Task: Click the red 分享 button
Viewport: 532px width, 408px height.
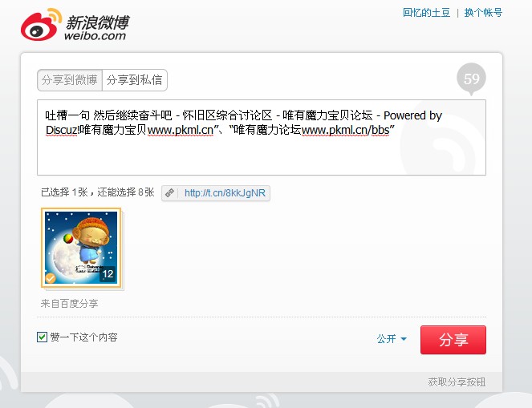Action: point(453,340)
